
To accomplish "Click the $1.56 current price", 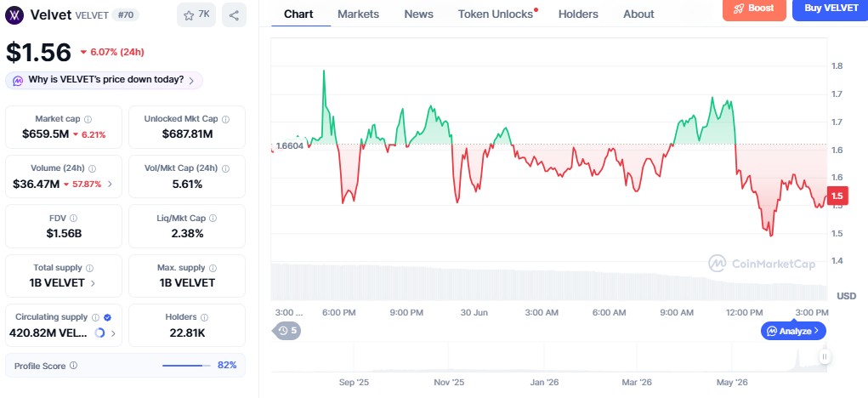I will point(39,53).
